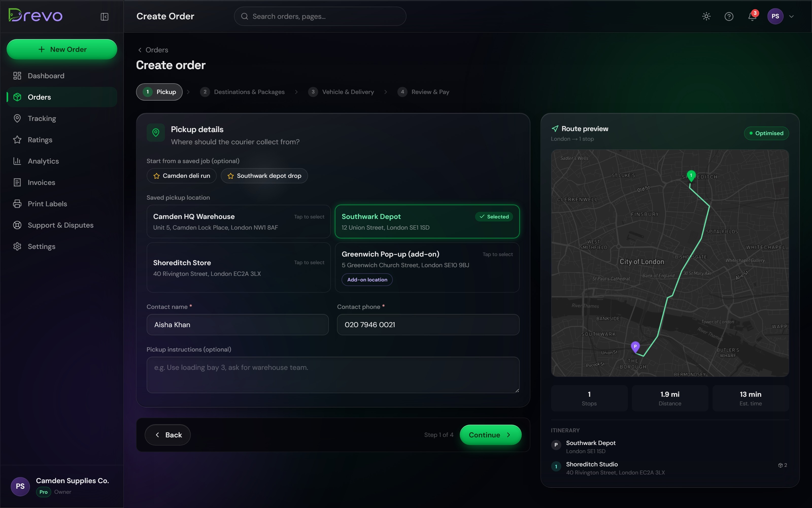Click the P marker in itinerary
Screen dimensions: 812x508
[556, 445]
